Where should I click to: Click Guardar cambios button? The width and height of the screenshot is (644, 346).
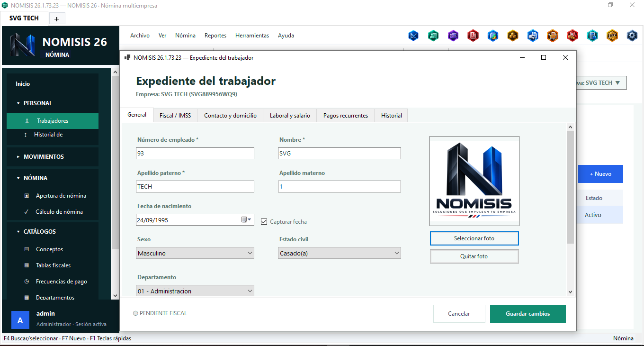point(528,314)
